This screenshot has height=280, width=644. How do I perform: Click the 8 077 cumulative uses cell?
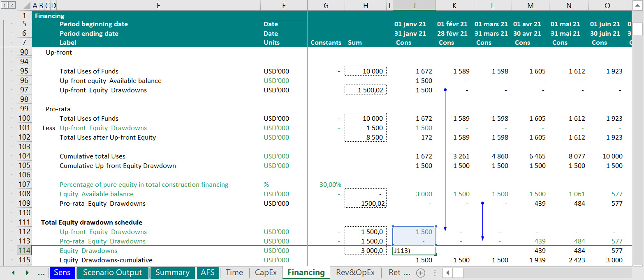pyautogui.click(x=576, y=156)
